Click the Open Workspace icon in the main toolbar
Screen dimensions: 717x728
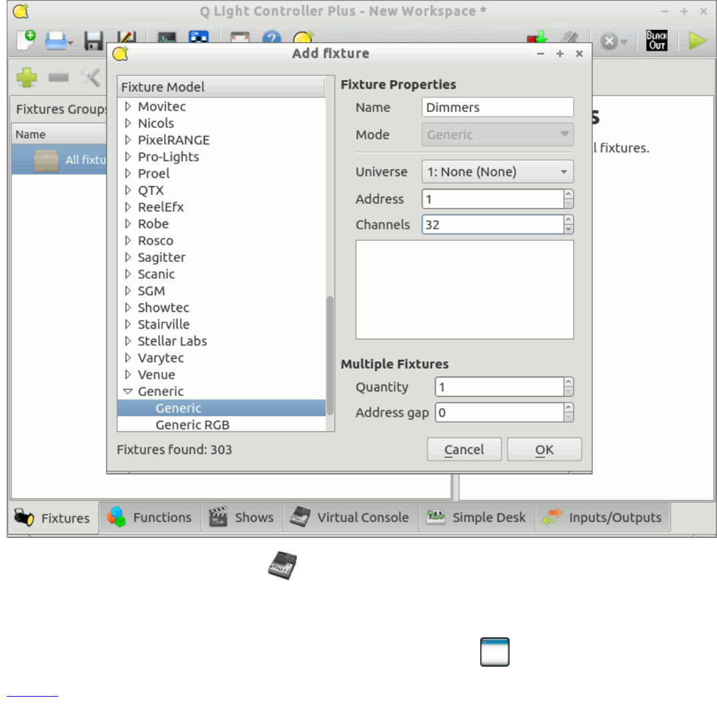pyautogui.click(x=56, y=41)
